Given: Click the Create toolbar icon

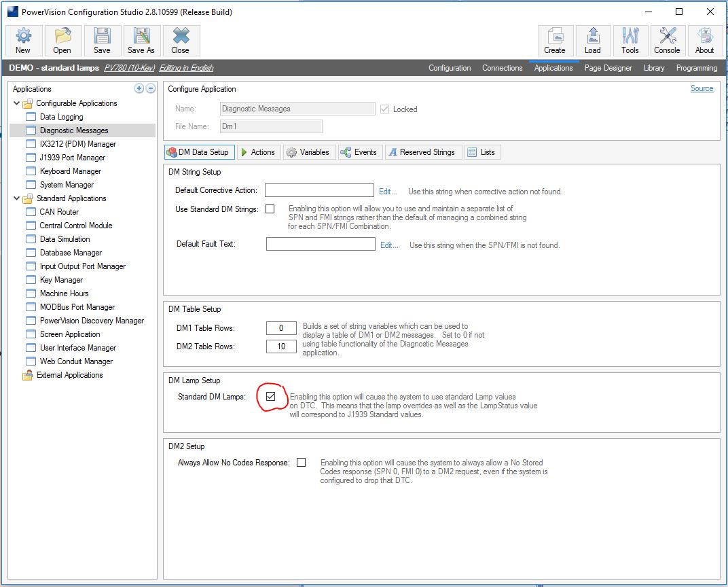Looking at the screenshot, I should coord(556,36).
